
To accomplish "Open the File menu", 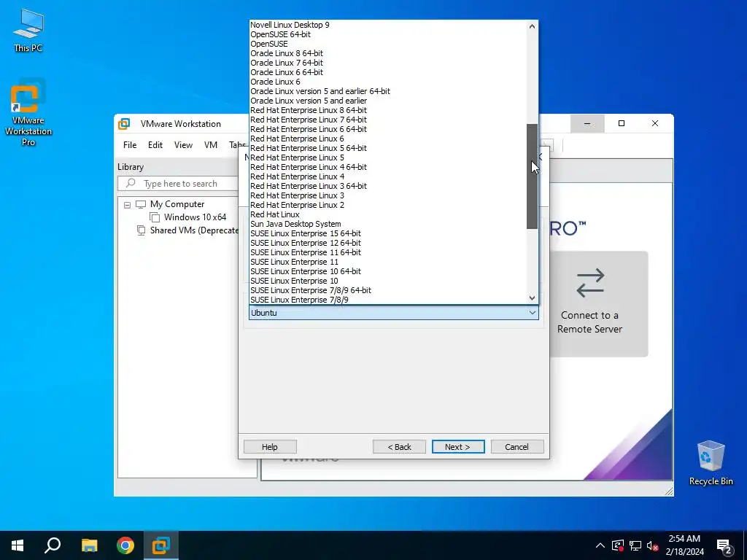I will click(x=130, y=145).
